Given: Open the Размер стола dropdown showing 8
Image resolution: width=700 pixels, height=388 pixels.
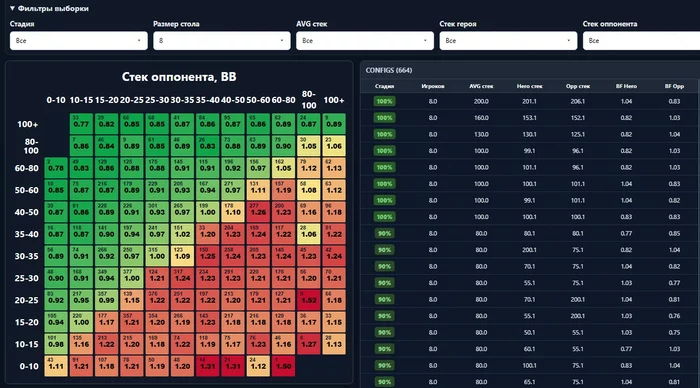Looking at the screenshot, I should [x=221, y=41].
